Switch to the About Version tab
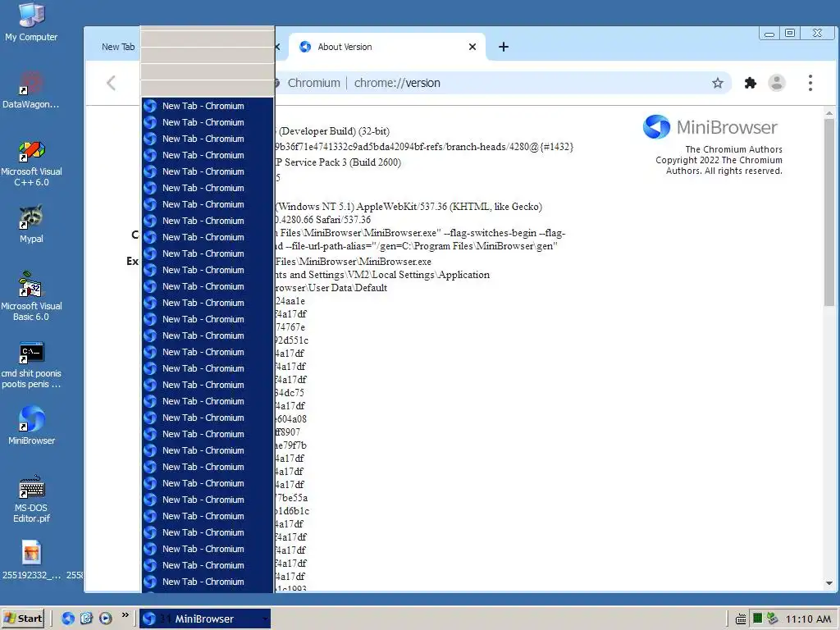 pyautogui.click(x=387, y=47)
